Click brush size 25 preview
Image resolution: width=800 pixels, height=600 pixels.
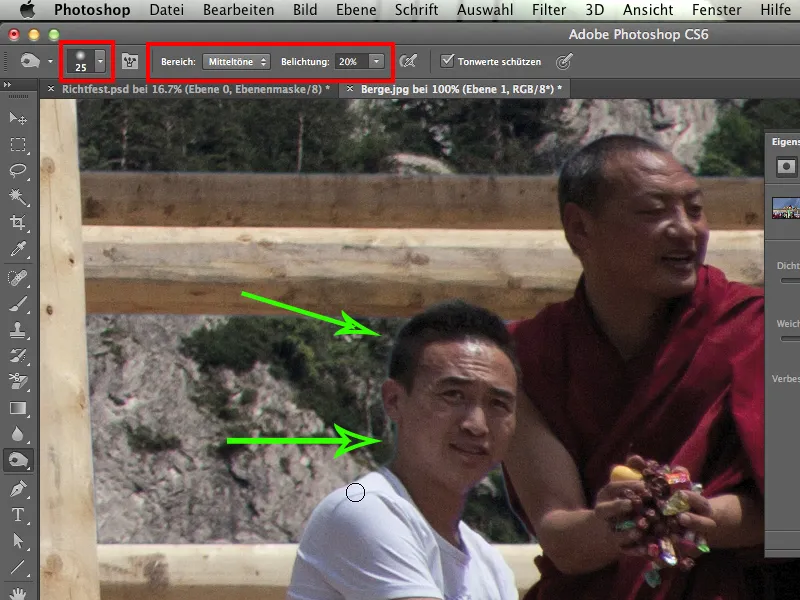point(81,62)
